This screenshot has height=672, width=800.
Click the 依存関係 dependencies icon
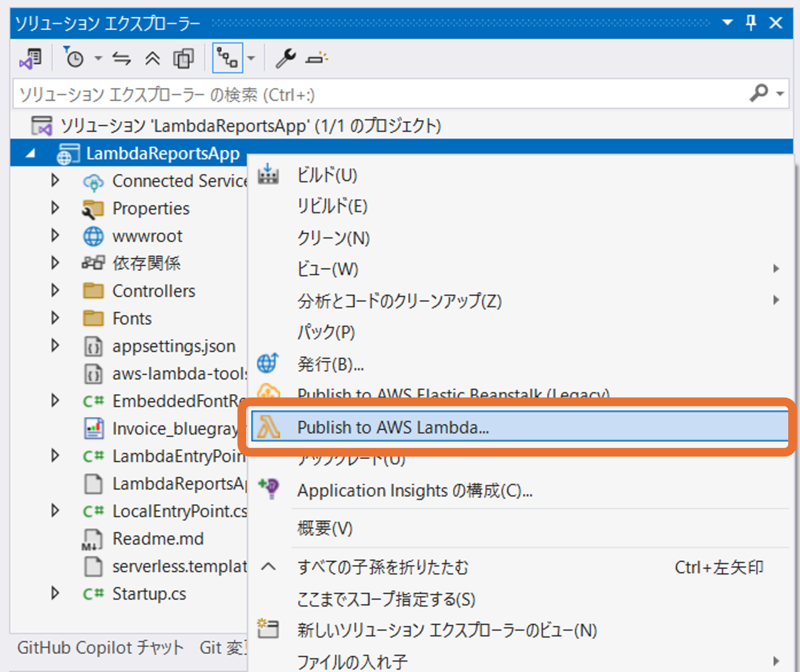93,263
